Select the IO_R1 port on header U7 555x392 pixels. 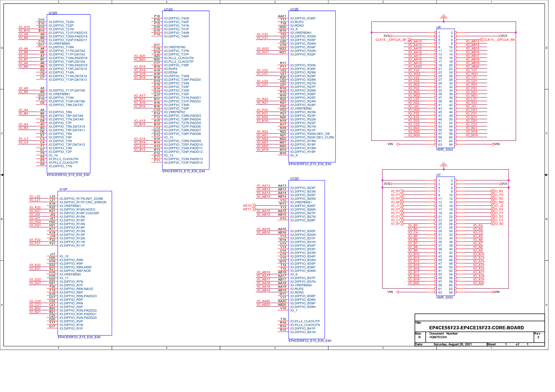click(x=396, y=191)
